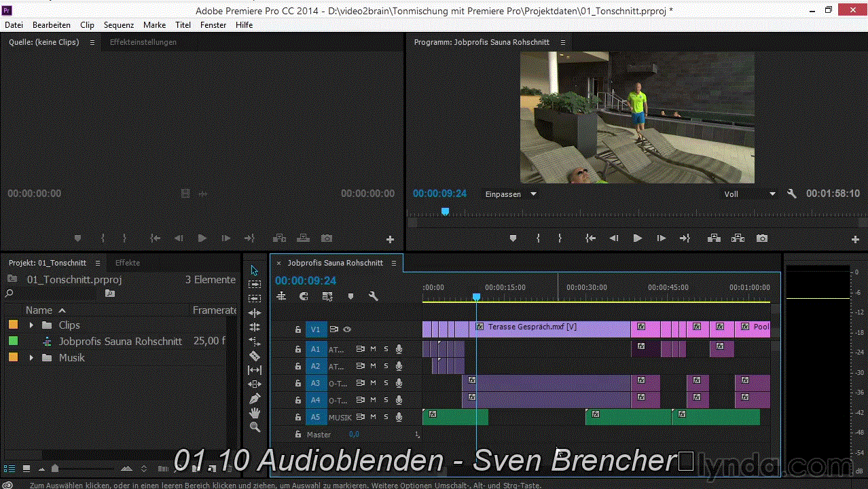Viewport: 868px width, 489px height.
Task: Open the Program monitor button editor plus
Action: 855,239
